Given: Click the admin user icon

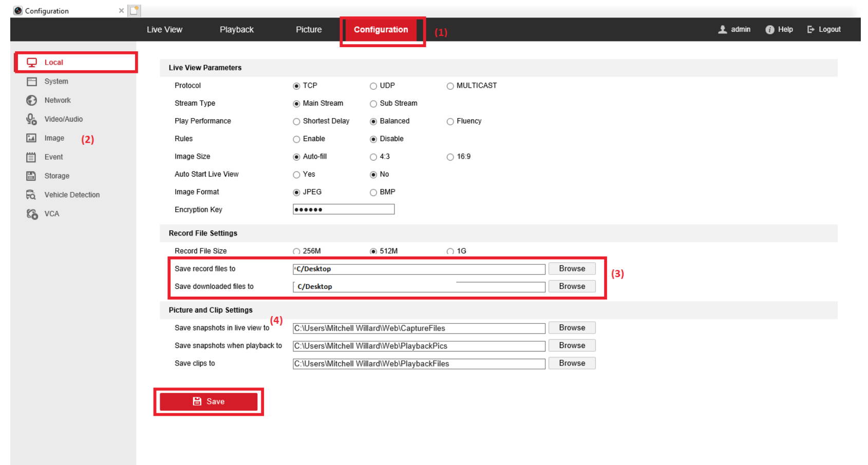Looking at the screenshot, I should coord(723,29).
